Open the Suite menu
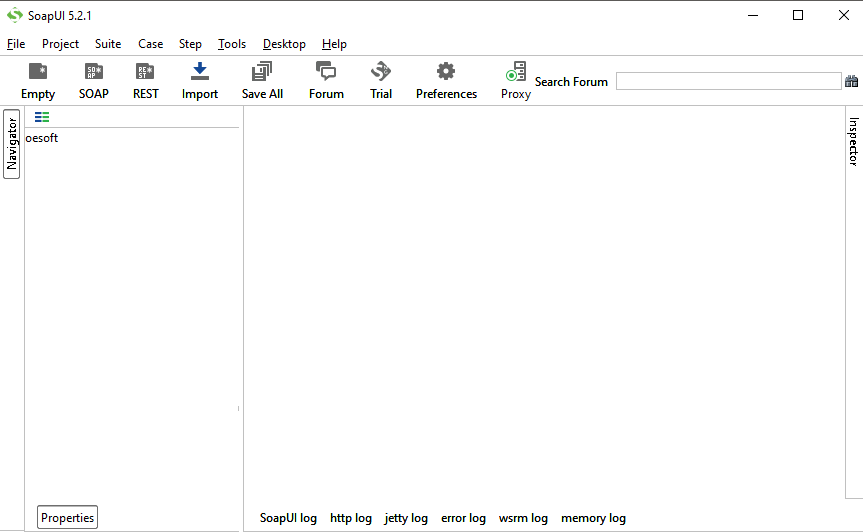The image size is (863, 532). point(108,44)
